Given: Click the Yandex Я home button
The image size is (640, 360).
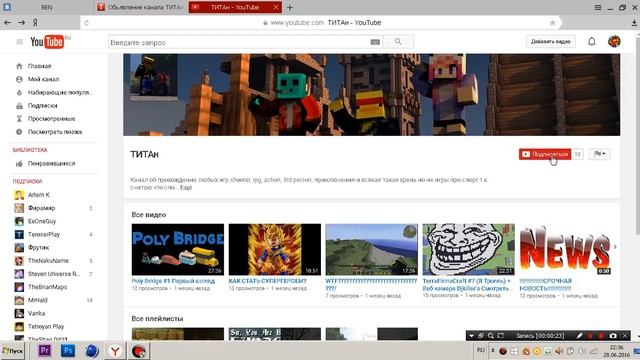Looking at the screenshot, I should tap(35, 23).
